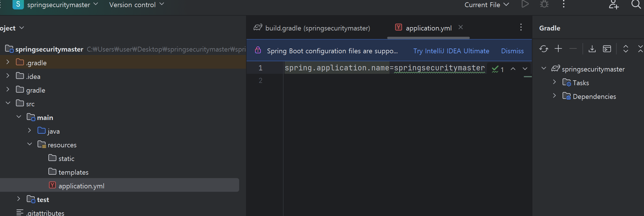Download sources icon in Gradle panel

tap(592, 49)
